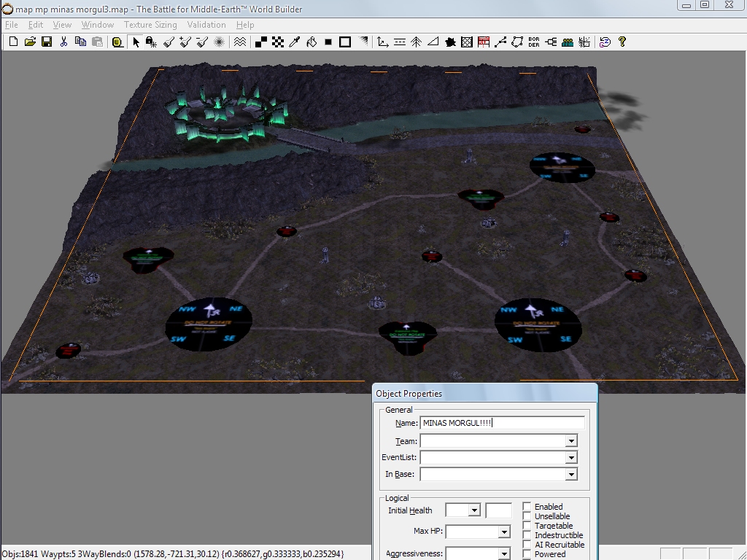Click the glowing green Minas Morgul fortress
747x560 pixels.
(x=226, y=114)
